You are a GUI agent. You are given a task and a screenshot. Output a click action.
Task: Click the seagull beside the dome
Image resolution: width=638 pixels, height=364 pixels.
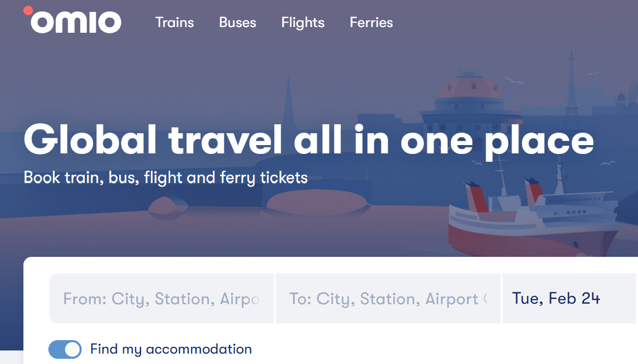coord(515,81)
